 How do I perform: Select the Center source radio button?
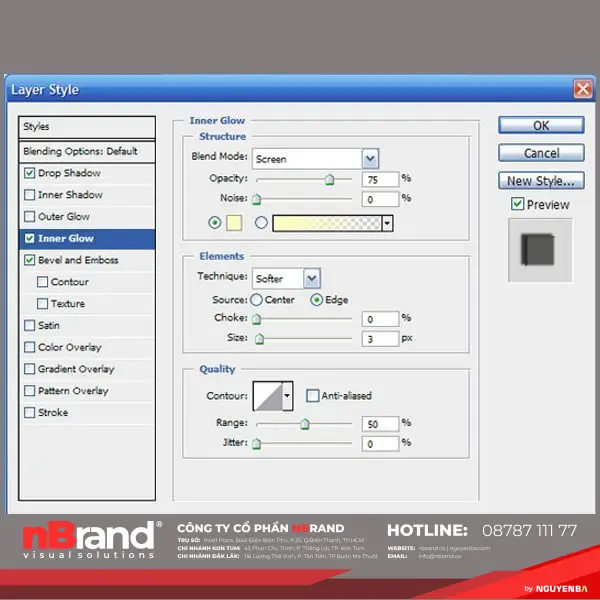tap(256, 300)
